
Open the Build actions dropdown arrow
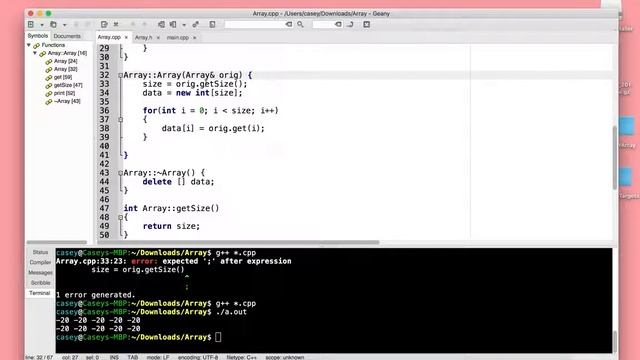pos(184,25)
